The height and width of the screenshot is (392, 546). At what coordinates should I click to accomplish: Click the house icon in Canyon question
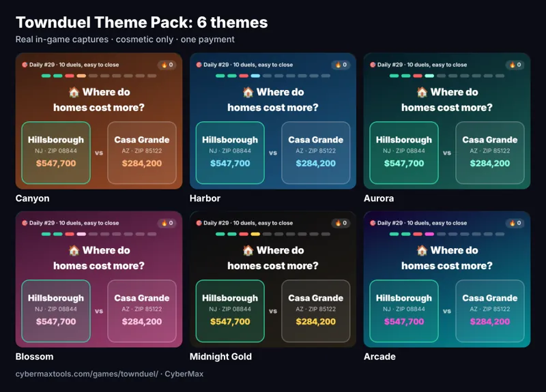(x=74, y=92)
